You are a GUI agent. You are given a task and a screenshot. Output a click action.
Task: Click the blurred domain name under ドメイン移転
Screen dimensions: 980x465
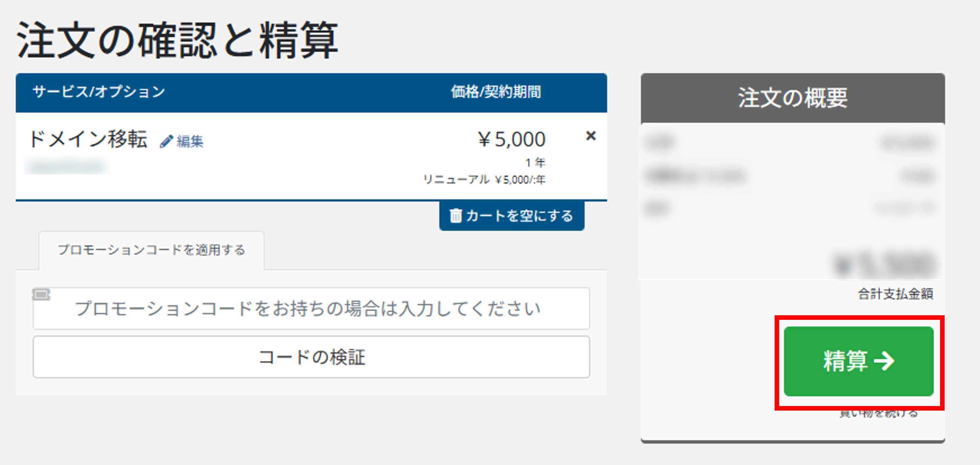[x=67, y=167]
